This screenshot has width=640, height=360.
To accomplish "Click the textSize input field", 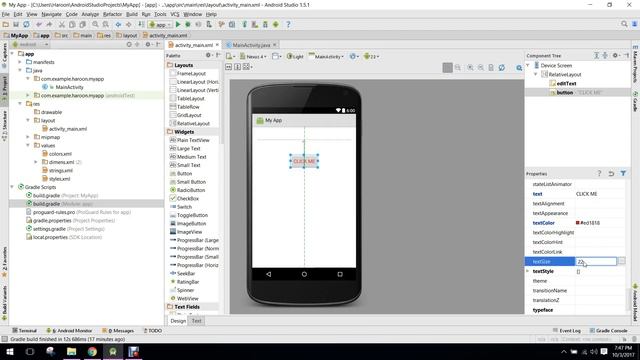I will tap(596, 261).
